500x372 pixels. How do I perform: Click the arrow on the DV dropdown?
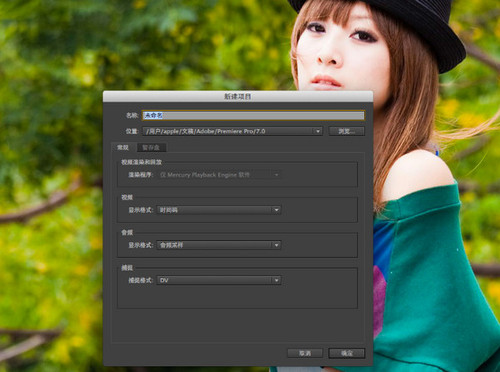point(276,280)
